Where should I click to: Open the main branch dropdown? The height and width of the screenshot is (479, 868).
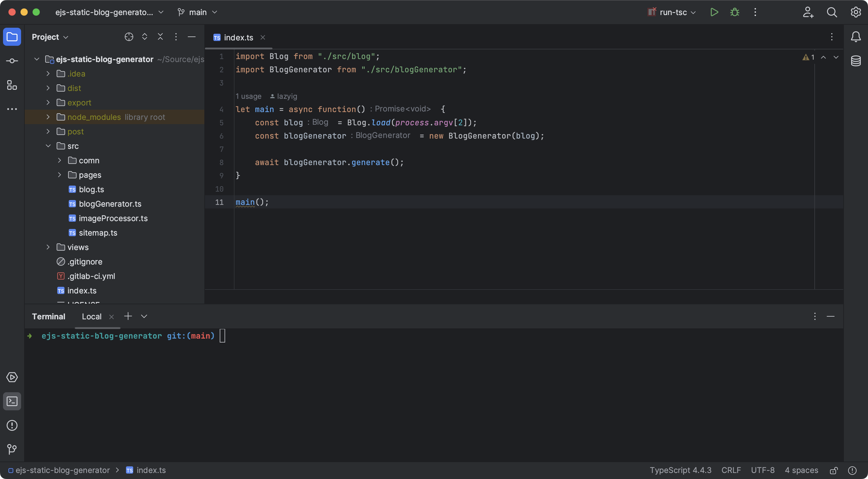(197, 12)
